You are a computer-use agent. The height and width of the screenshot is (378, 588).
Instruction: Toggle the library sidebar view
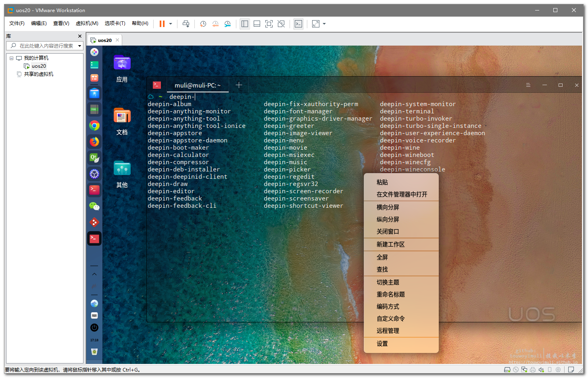pyautogui.click(x=245, y=24)
